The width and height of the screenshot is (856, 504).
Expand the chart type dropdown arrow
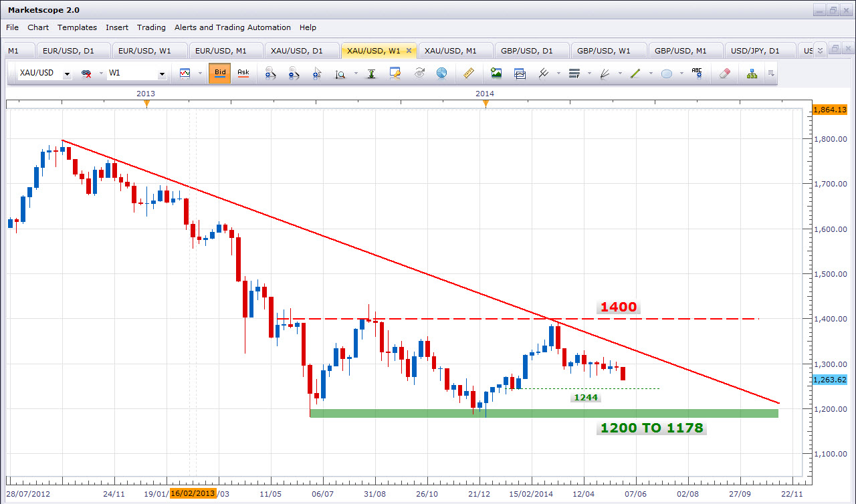199,74
